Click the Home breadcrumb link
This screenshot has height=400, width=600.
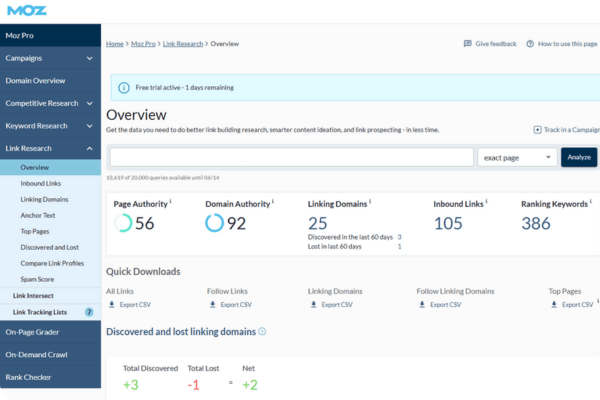[x=115, y=44]
